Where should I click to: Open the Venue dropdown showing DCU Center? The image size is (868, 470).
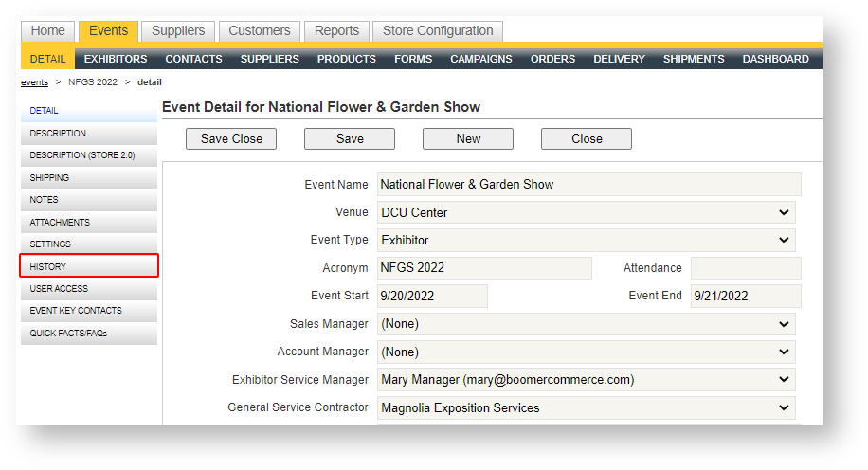pos(586,212)
